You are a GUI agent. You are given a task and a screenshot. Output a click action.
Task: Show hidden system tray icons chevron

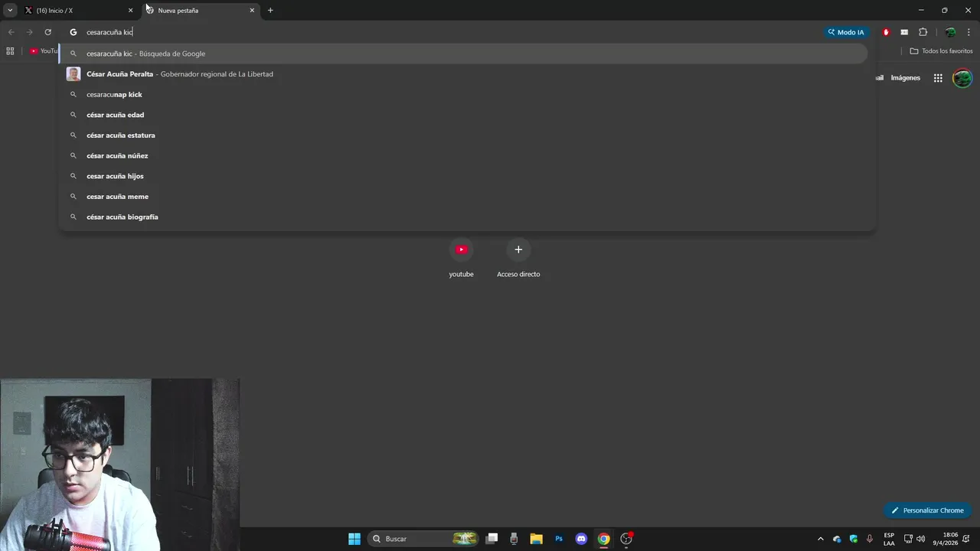pos(821,539)
